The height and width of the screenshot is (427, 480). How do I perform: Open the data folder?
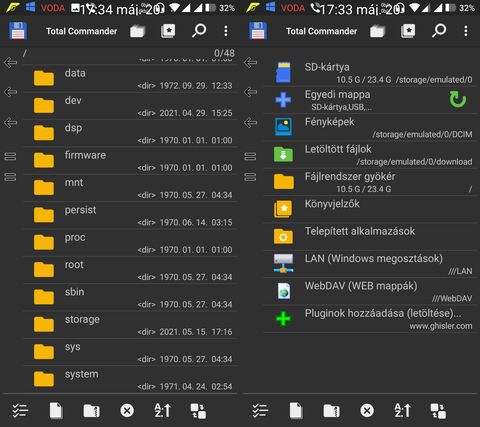[x=130, y=79]
